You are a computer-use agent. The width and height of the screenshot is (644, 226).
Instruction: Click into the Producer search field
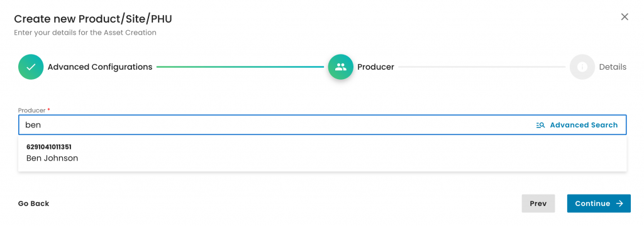click(x=275, y=125)
